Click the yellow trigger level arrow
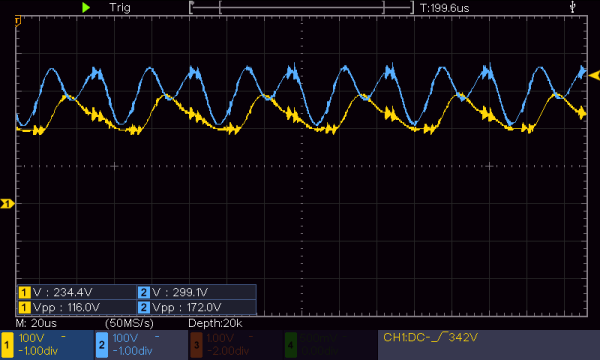 (594, 75)
